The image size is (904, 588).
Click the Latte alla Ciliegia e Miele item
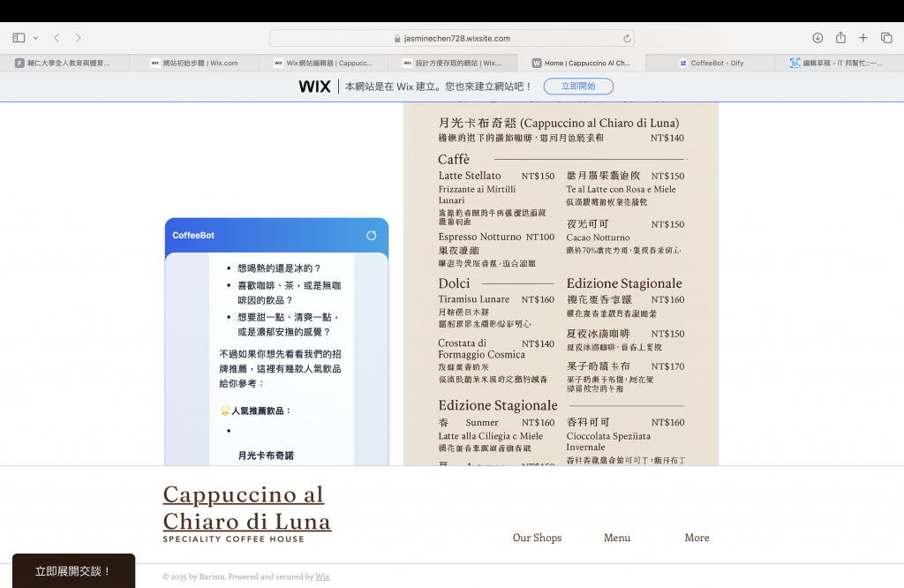491,436
